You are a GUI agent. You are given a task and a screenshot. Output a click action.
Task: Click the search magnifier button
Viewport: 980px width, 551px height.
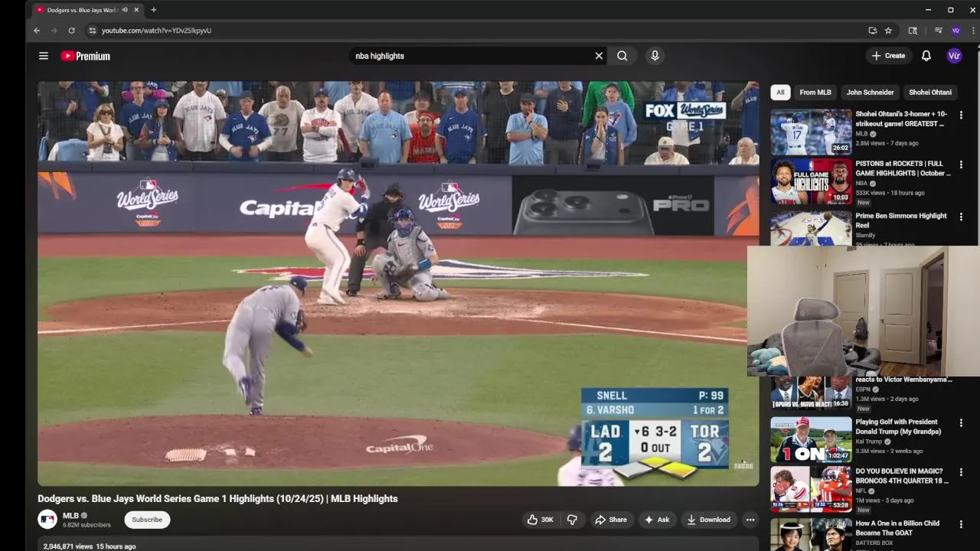click(x=622, y=56)
